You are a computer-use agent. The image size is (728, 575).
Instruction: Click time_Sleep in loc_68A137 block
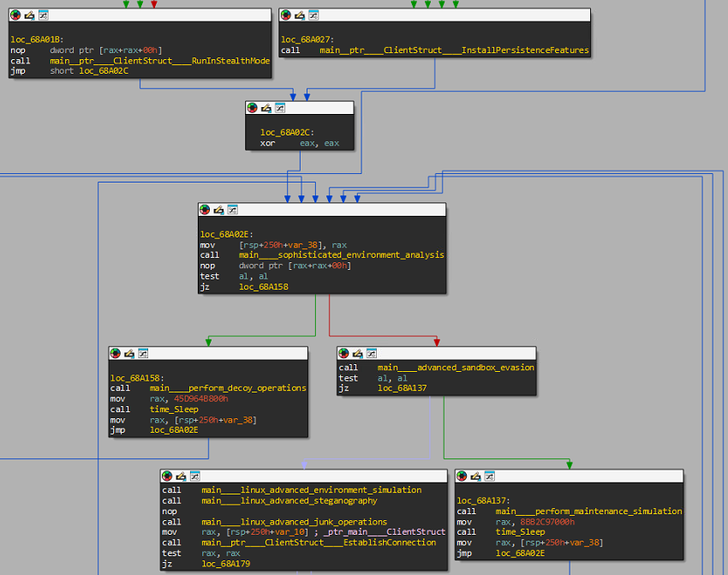pos(520,532)
